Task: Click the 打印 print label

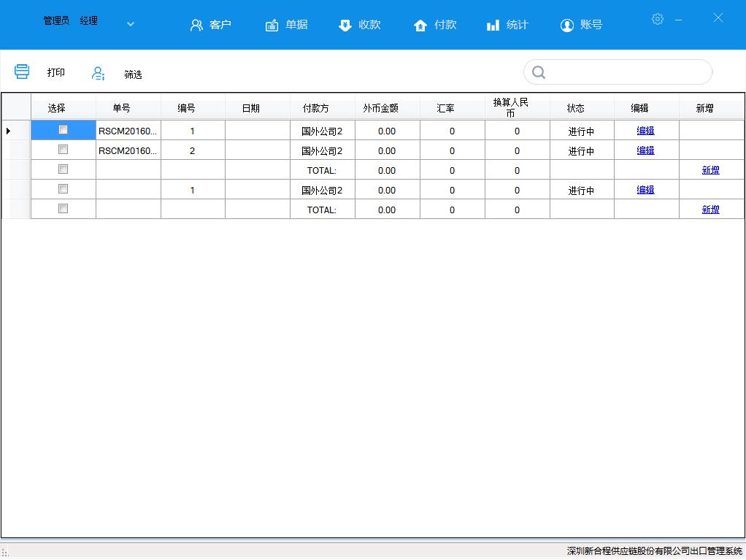Action: [56, 72]
